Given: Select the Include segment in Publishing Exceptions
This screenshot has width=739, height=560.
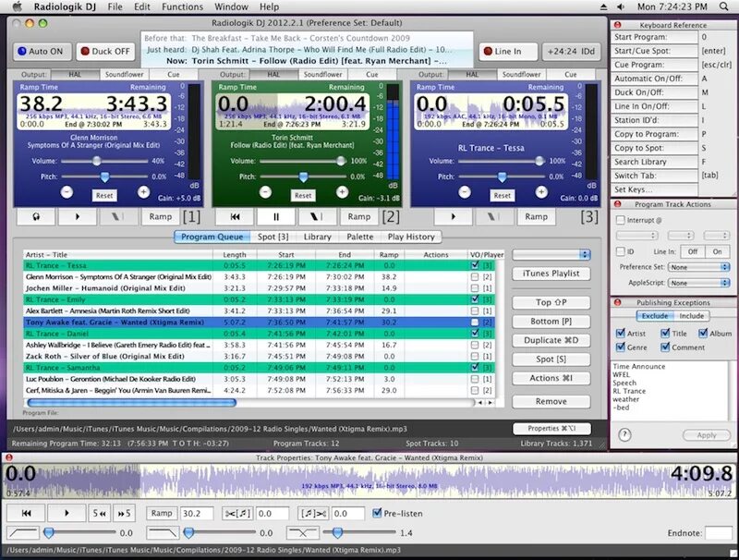Looking at the screenshot, I should (x=691, y=316).
